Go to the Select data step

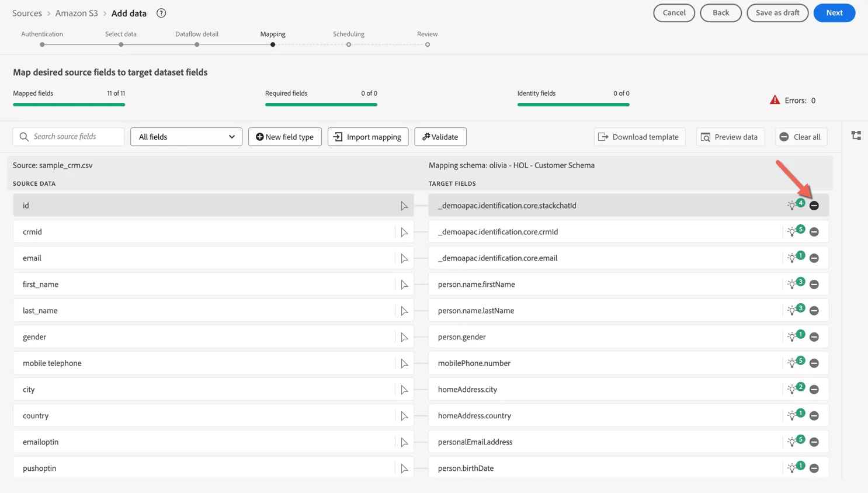click(121, 39)
